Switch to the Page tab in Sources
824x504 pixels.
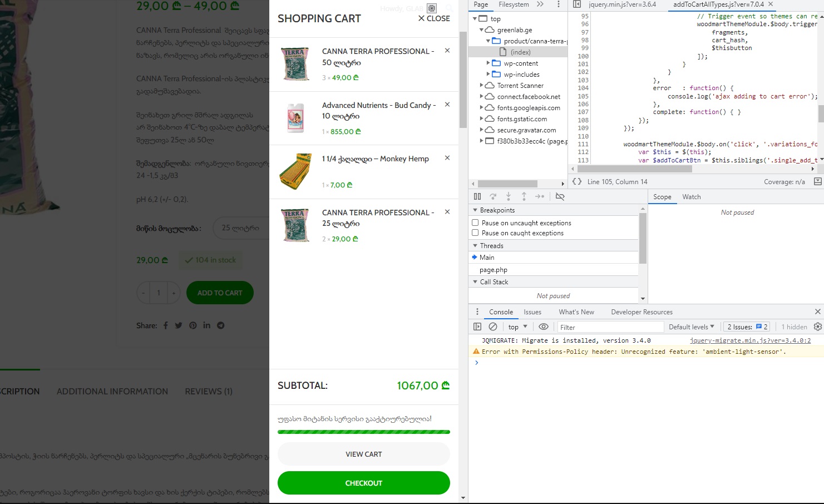point(481,4)
